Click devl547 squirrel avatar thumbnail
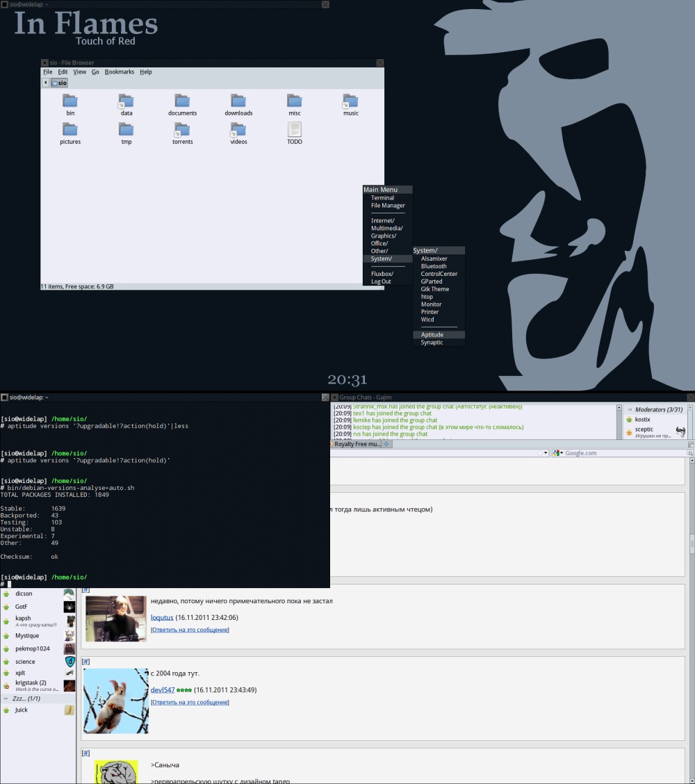The height and width of the screenshot is (784, 695). [116, 701]
